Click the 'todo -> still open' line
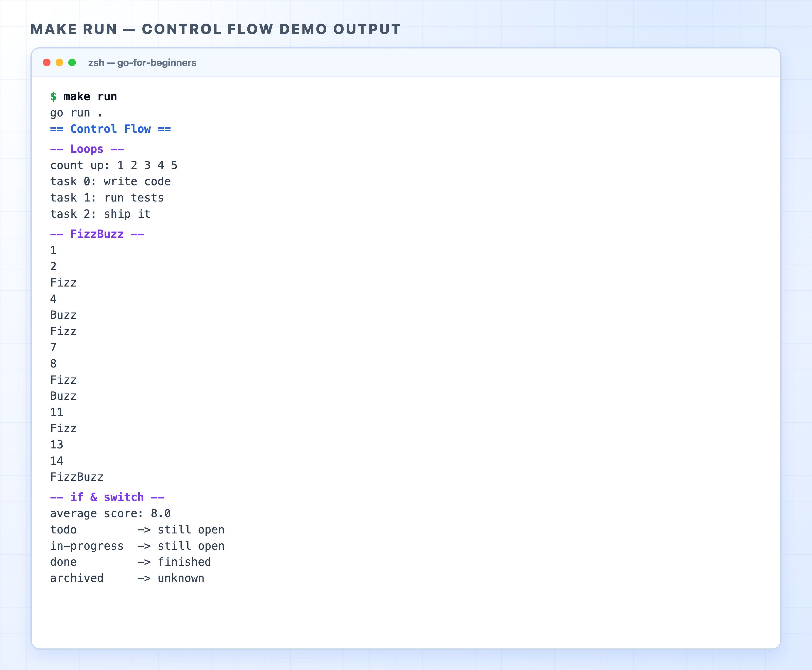 tap(137, 529)
